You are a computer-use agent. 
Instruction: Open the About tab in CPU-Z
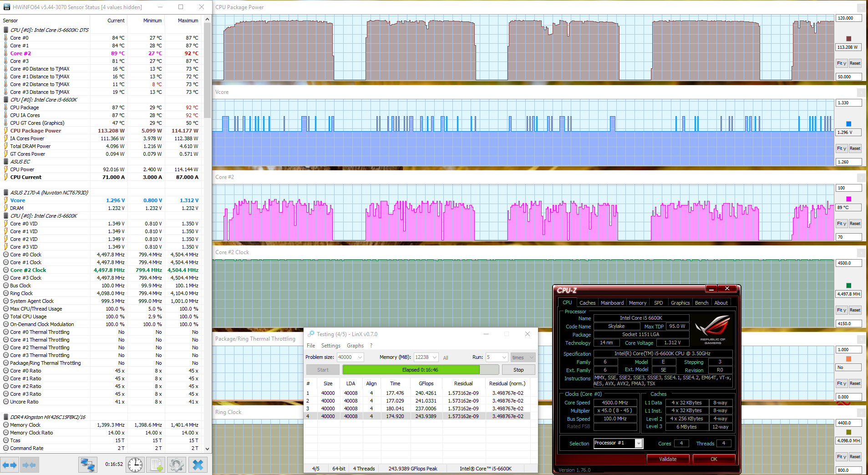(x=721, y=303)
